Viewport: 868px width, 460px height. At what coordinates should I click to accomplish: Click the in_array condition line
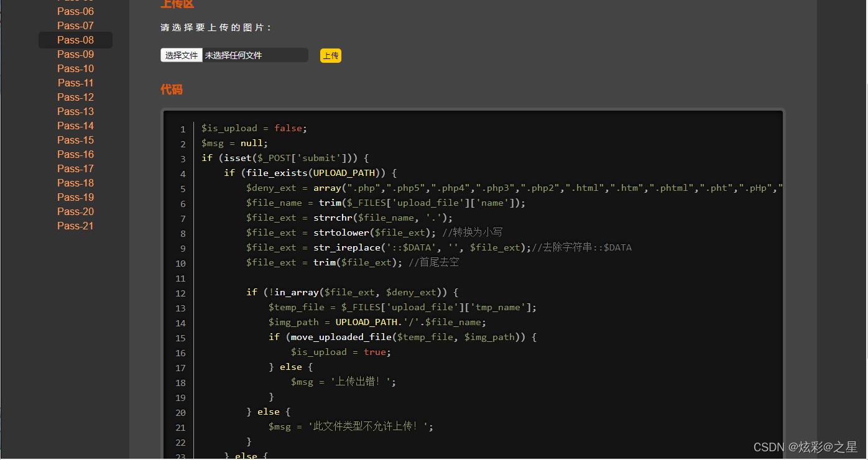click(x=352, y=292)
